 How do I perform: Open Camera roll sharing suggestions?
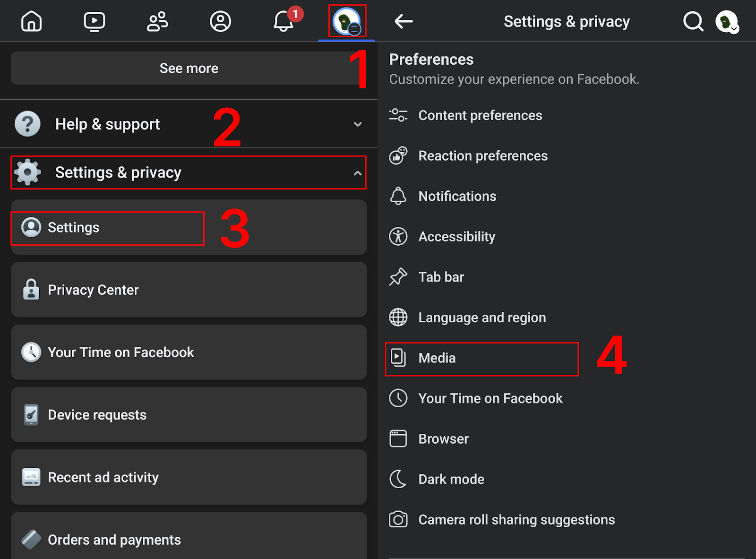coord(567,519)
